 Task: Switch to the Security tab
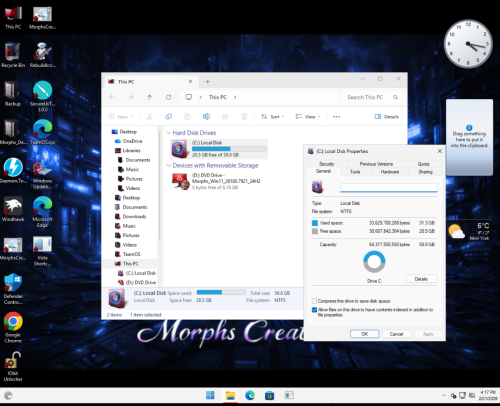327,164
